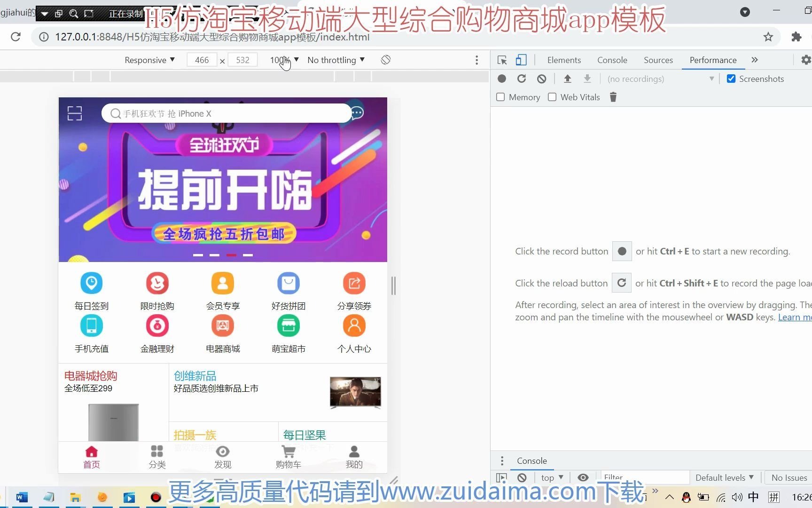
Task: Open 好货拼团 group buy icon
Action: click(289, 283)
